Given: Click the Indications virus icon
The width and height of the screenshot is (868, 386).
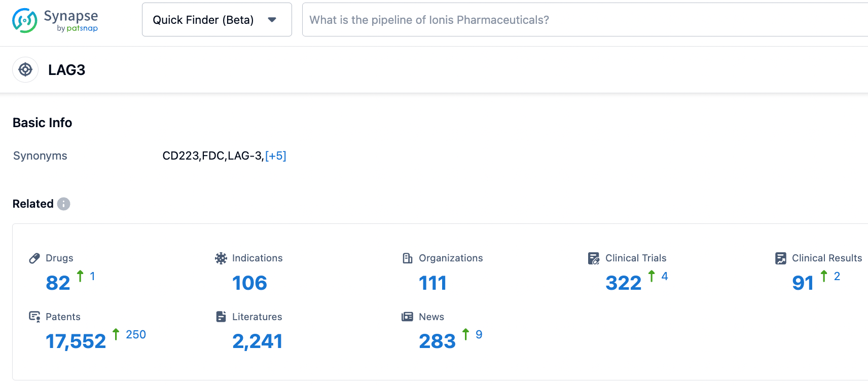Looking at the screenshot, I should coord(221,258).
